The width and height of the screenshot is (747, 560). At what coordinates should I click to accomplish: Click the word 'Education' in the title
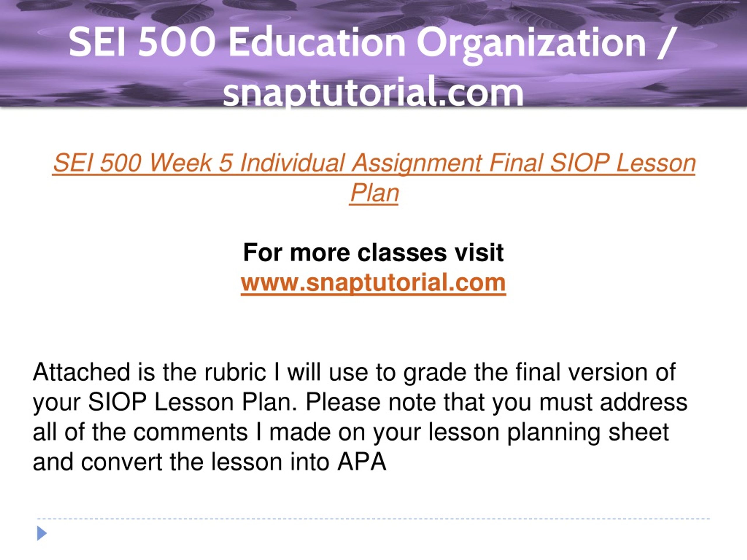pyautogui.click(x=317, y=43)
